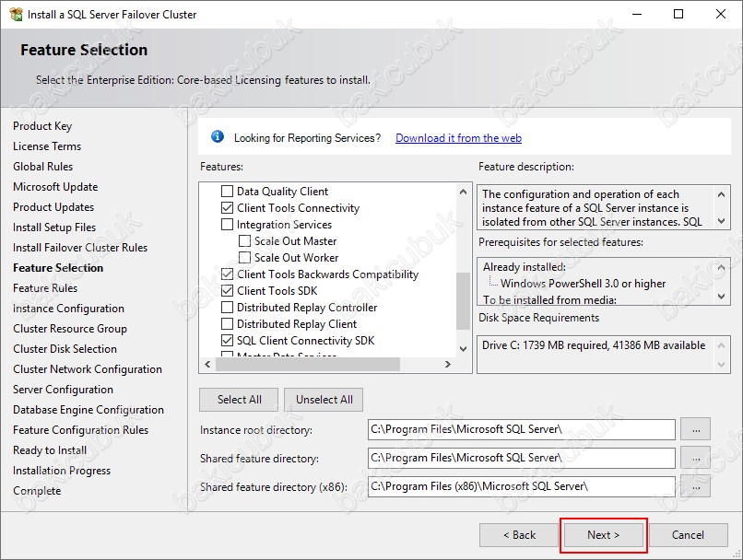
Task: Click the Features horizontal scrollbar thumb
Action: [308, 364]
